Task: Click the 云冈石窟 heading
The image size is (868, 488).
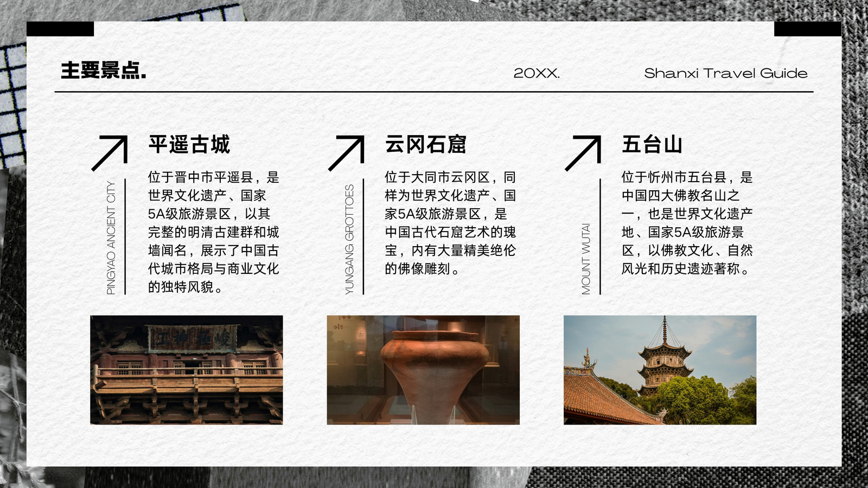Action: pyautogui.click(x=426, y=144)
